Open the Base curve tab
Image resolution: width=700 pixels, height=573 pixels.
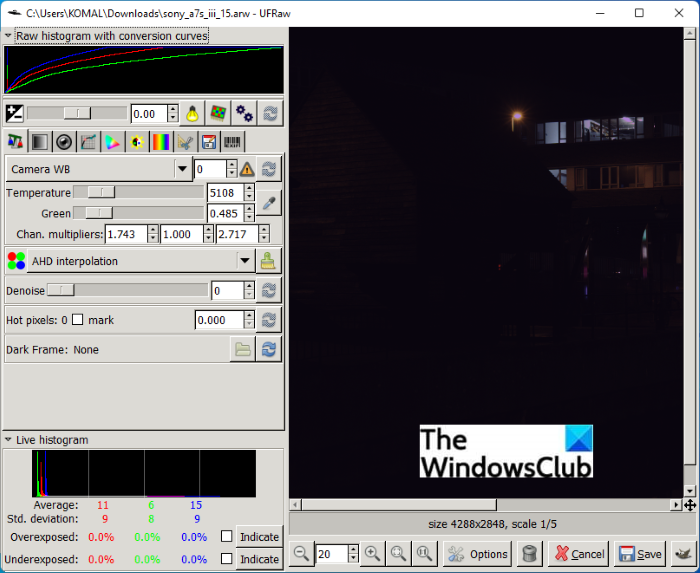coord(88,142)
